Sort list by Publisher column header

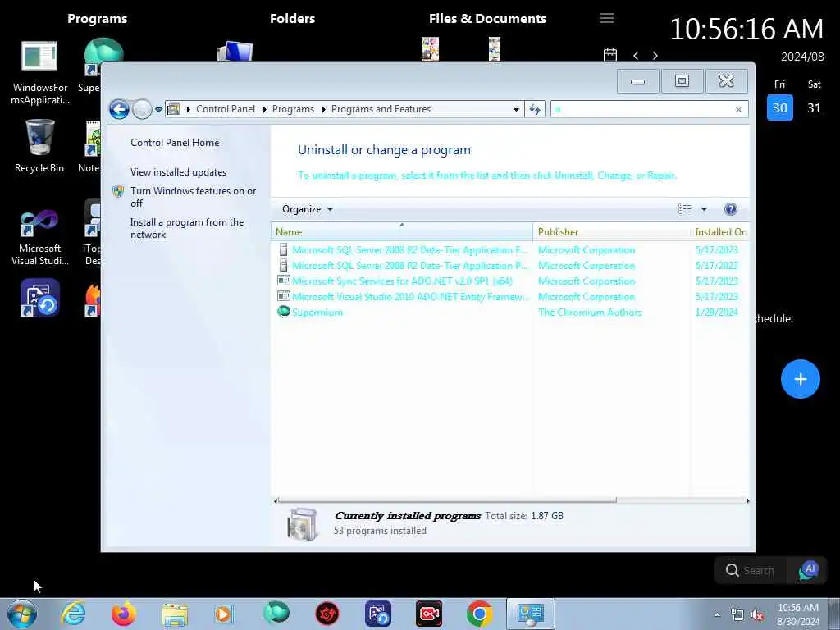[x=612, y=232]
